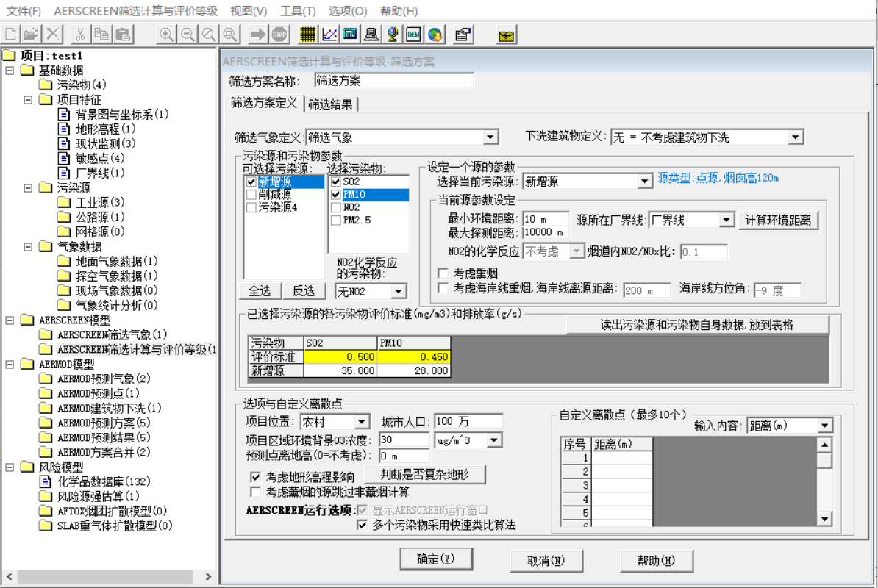Click the calculator toolbar icon

[350, 34]
